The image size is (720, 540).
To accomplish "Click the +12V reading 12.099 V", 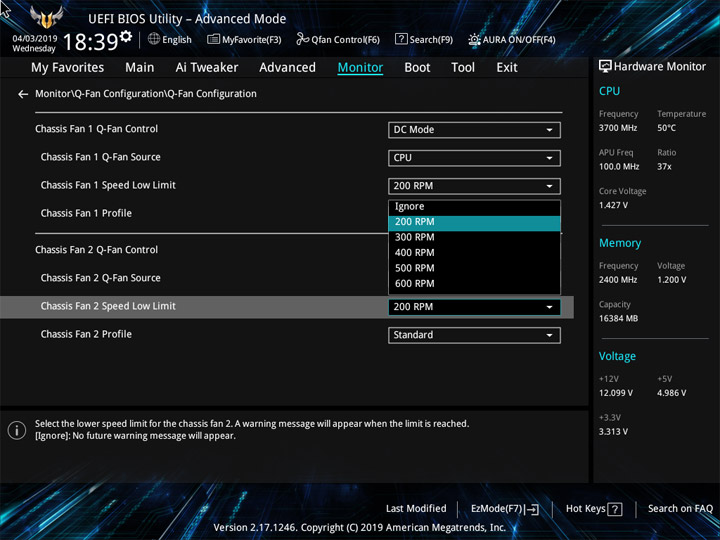I will pyautogui.click(x=615, y=393).
